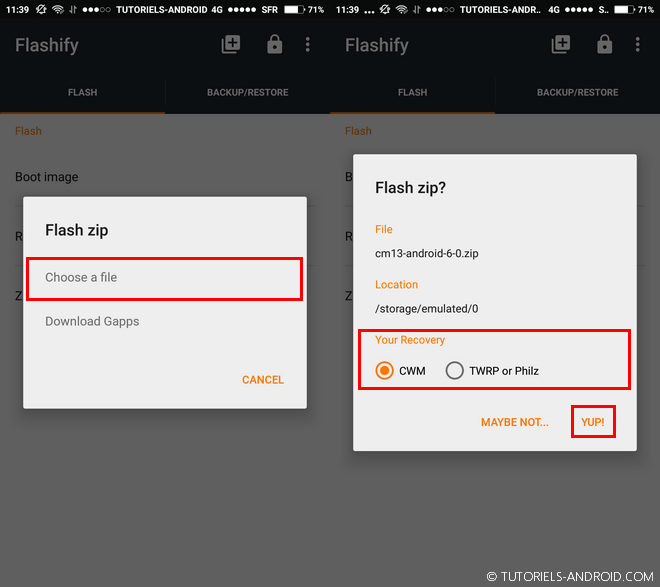Tap the add-to-queue icon in left Flashify screen
The image size is (660, 587).
[x=231, y=44]
